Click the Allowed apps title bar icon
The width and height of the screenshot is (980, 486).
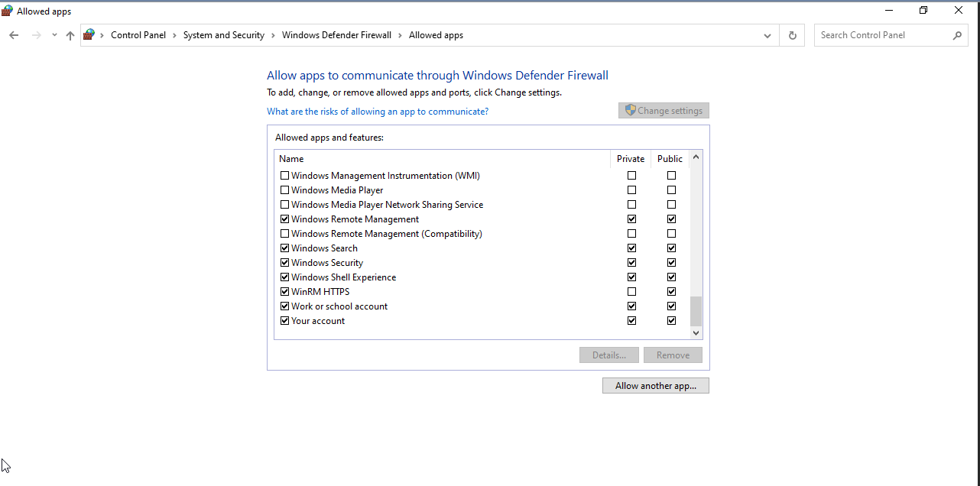point(8,11)
